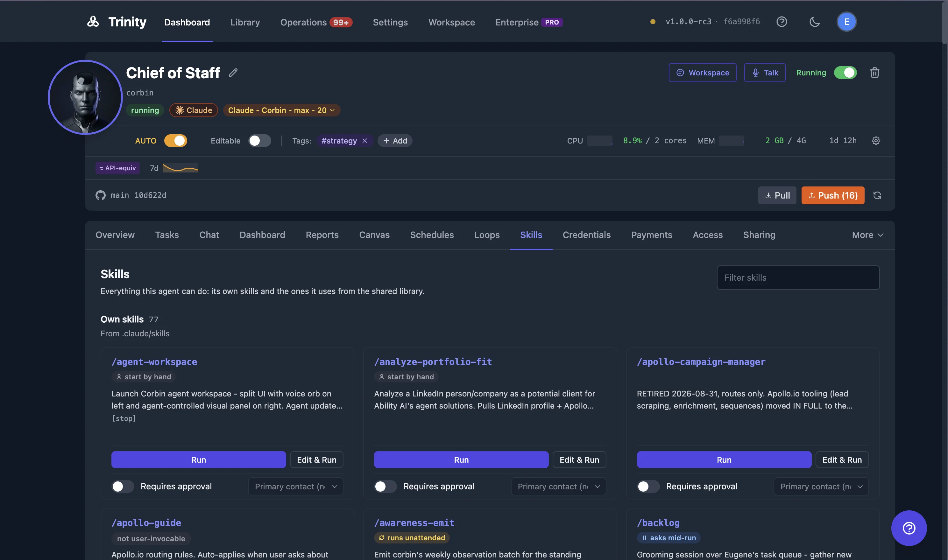948x560 pixels.
Task: Open Primary contact dropdown for /apollo-campaign-manager
Action: pos(821,486)
